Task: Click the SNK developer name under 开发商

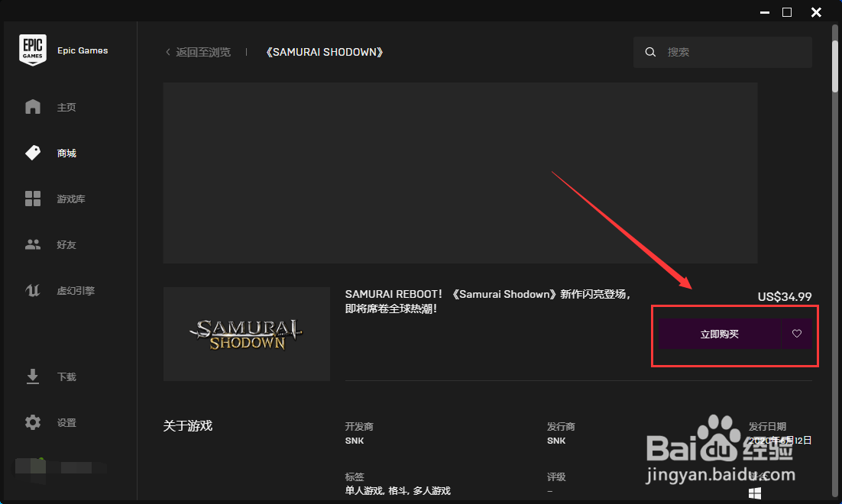Action: pos(355,441)
